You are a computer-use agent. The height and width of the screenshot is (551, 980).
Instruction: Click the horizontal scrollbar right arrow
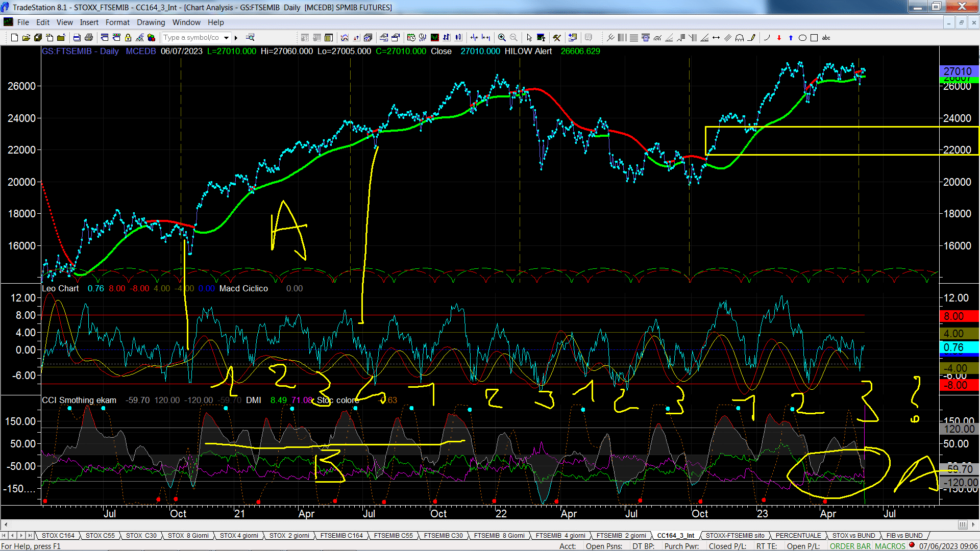[973, 524]
